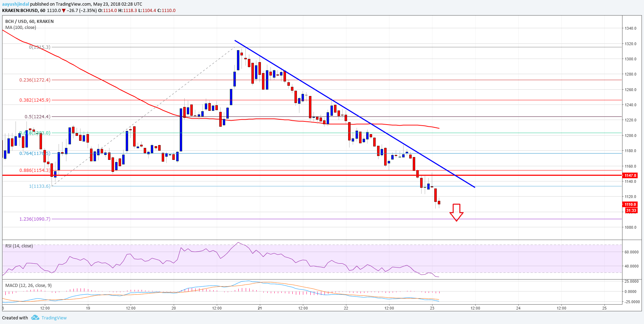Select the 0.764(1176.5) Fibonacci level label

[35, 153]
